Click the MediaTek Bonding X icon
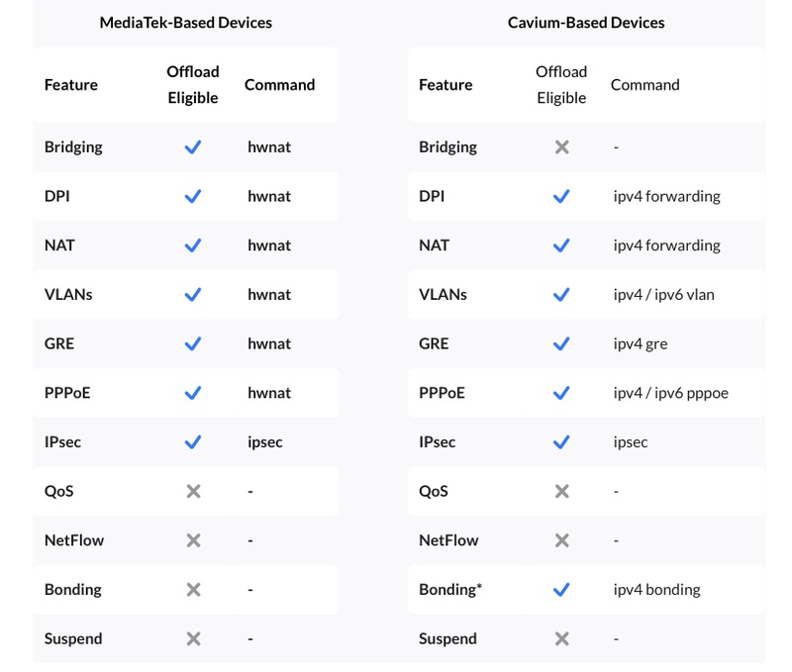 pyautogui.click(x=193, y=589)
